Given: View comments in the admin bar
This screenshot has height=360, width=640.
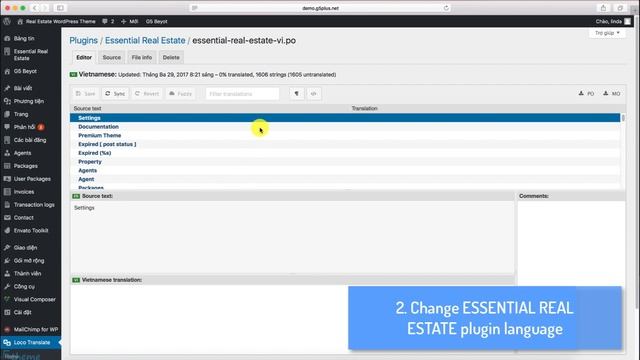Looking at the screenshot, I should pyautogui.click(x=108, y=21).
